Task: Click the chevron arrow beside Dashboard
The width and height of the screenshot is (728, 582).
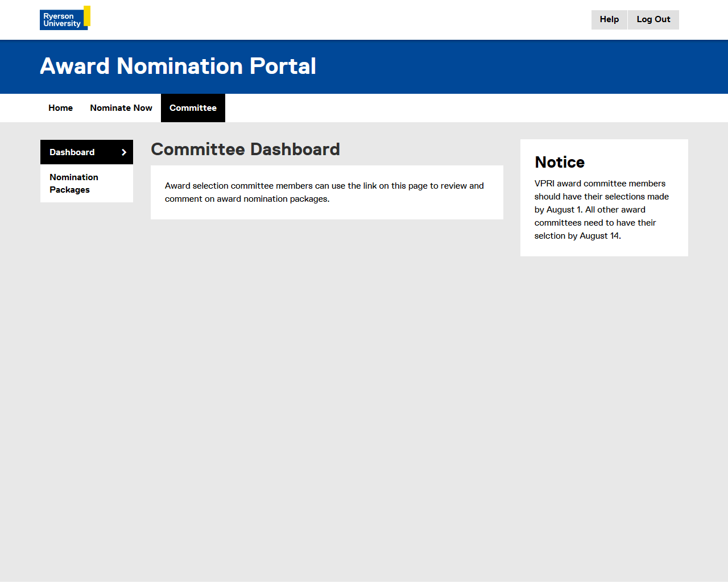Action: [x=124, y=152]
